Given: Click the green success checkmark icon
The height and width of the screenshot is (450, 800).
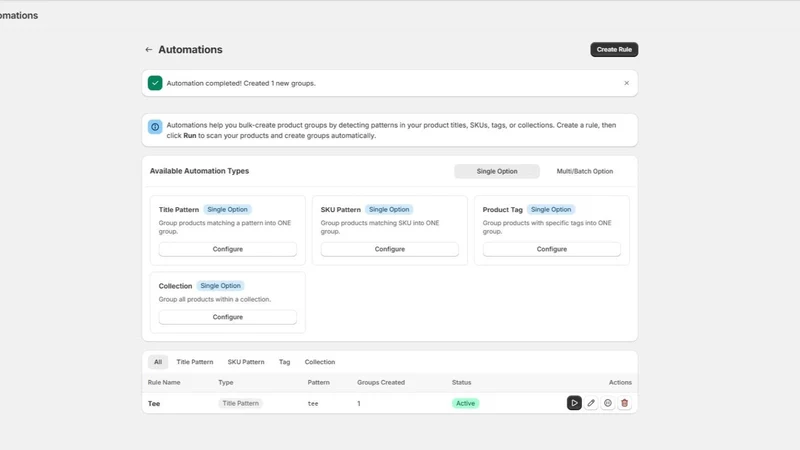Looking at the screenshot, I should coord(155,83).
